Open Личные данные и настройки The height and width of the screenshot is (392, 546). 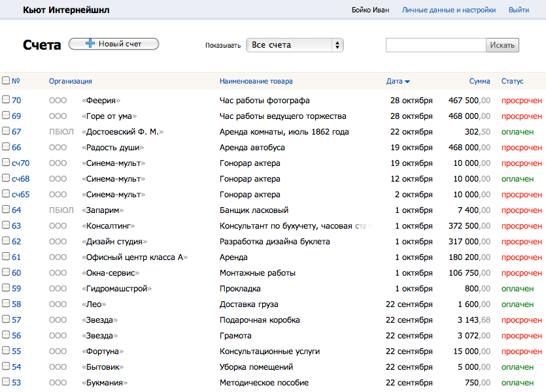(449, 10)
